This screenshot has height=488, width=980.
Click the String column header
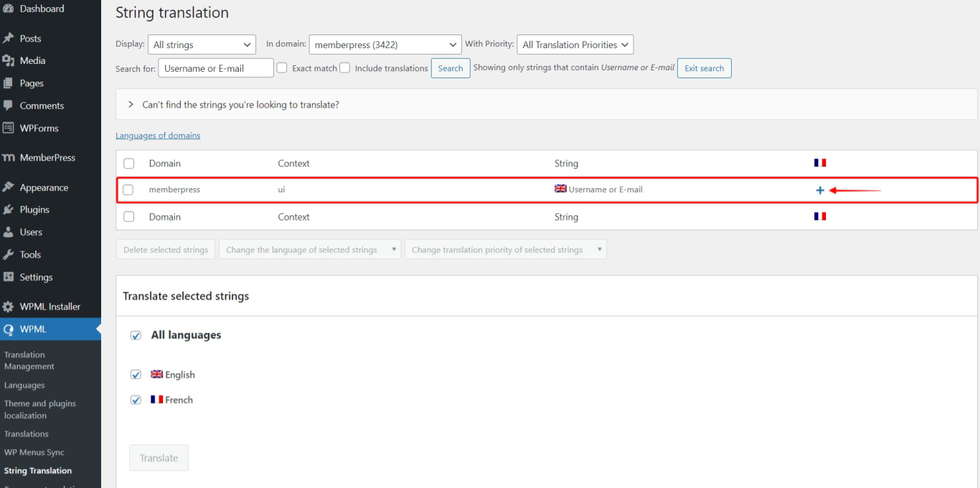566,163
